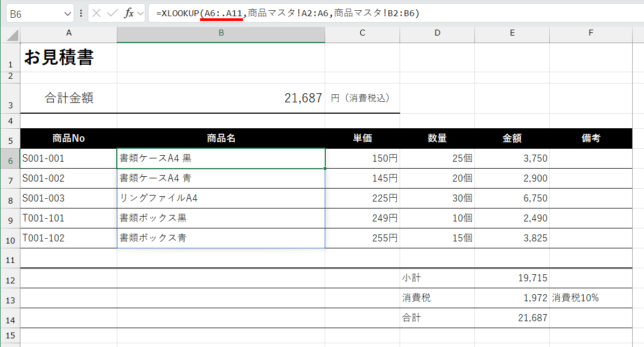Viewport: 644px width, 347px height.
Task: Select the 合計 total label cell near row 14
Action: 437,317
